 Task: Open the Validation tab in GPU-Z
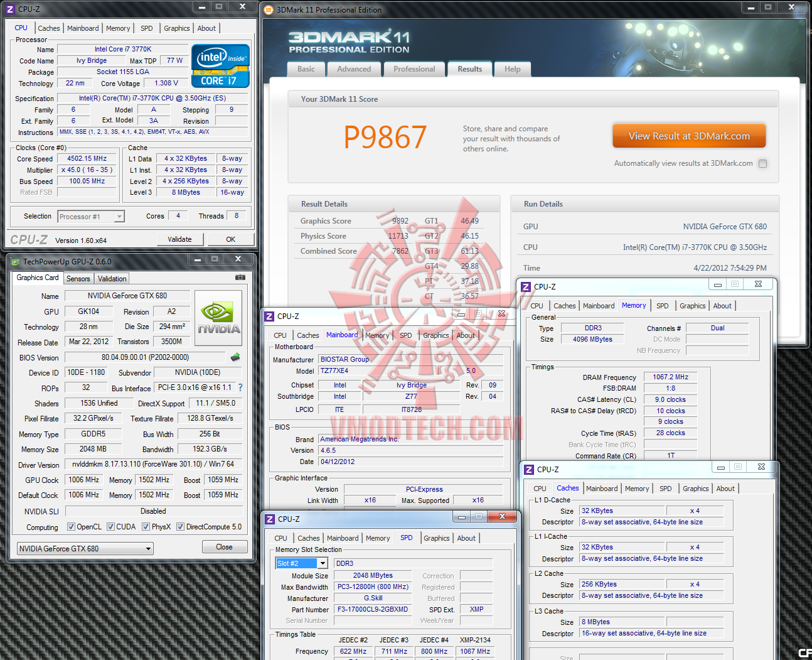point(112,279)
